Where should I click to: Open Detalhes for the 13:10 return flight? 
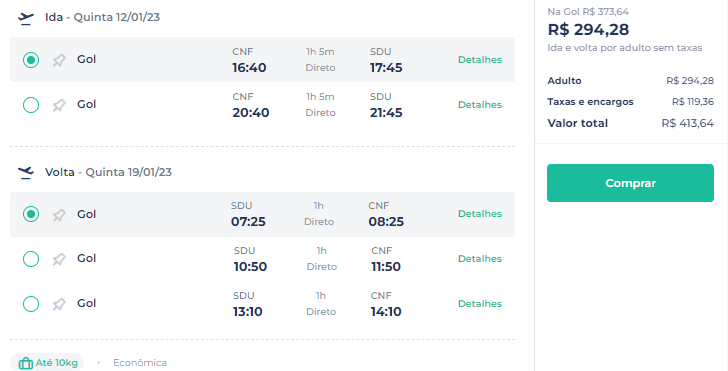480,304
